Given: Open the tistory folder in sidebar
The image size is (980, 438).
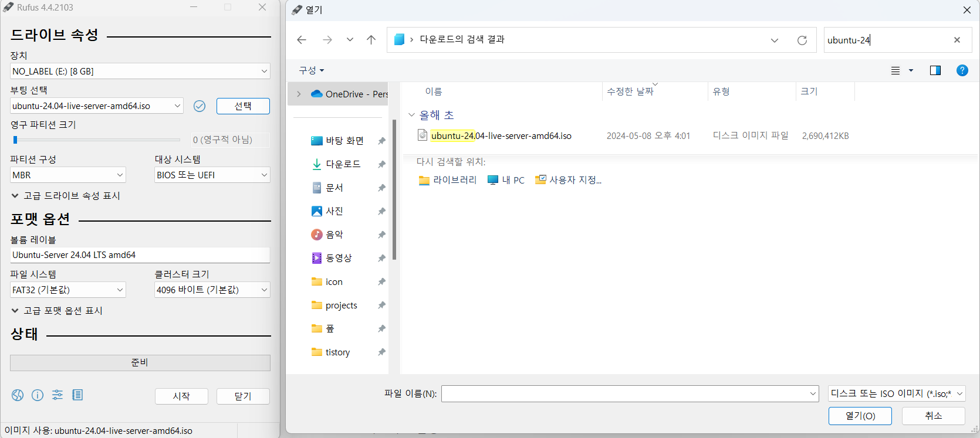Looking at the screenshot, I should pyautogui.click(x=331, y=352).
